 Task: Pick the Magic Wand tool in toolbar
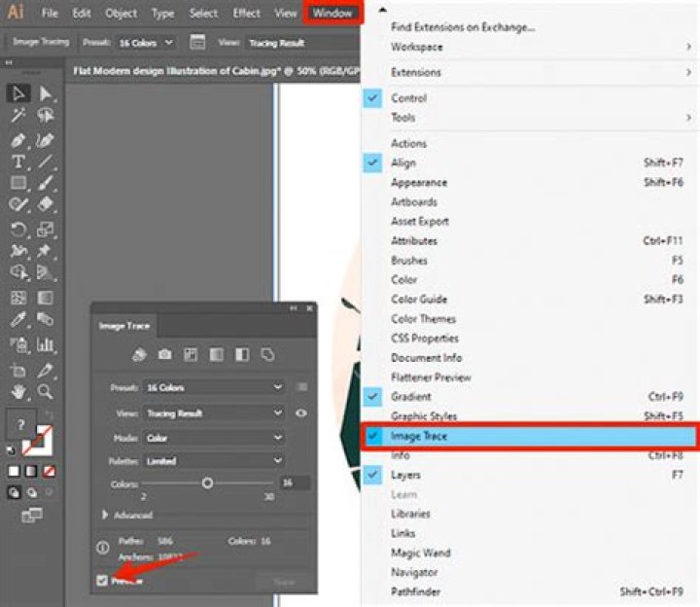[18, 115]
